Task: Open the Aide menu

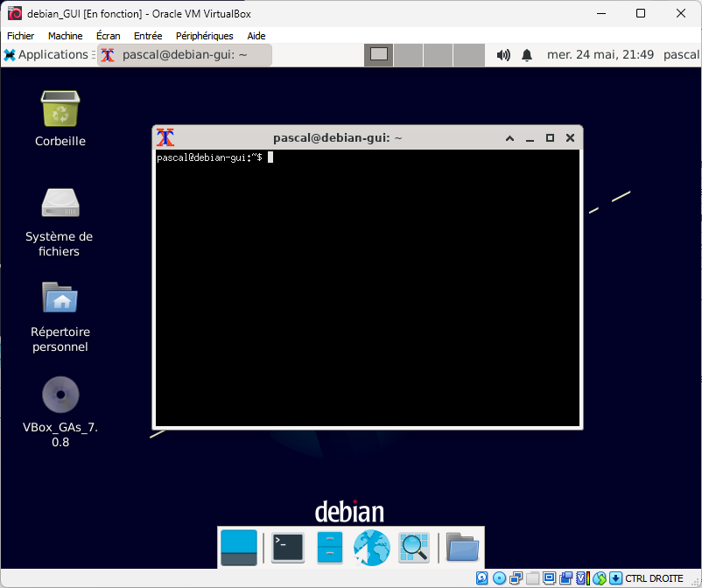Action: click(256, 36)
